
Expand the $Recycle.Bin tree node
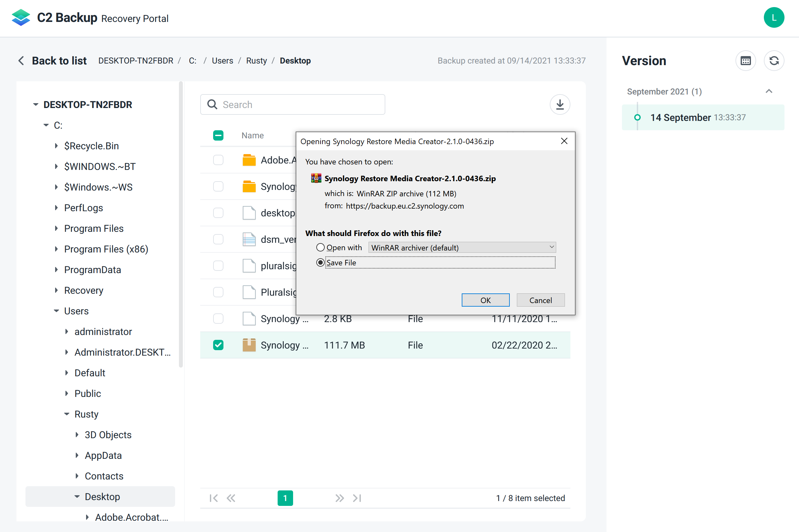click(56, 146)
